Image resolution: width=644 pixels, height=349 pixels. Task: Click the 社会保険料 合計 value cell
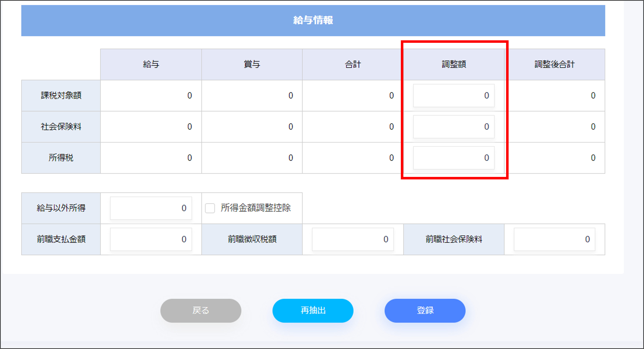tap(353, 127)
